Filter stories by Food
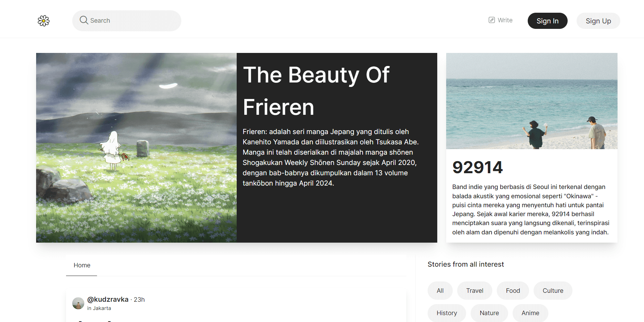The image size is (644, 322). click(513, 291)
